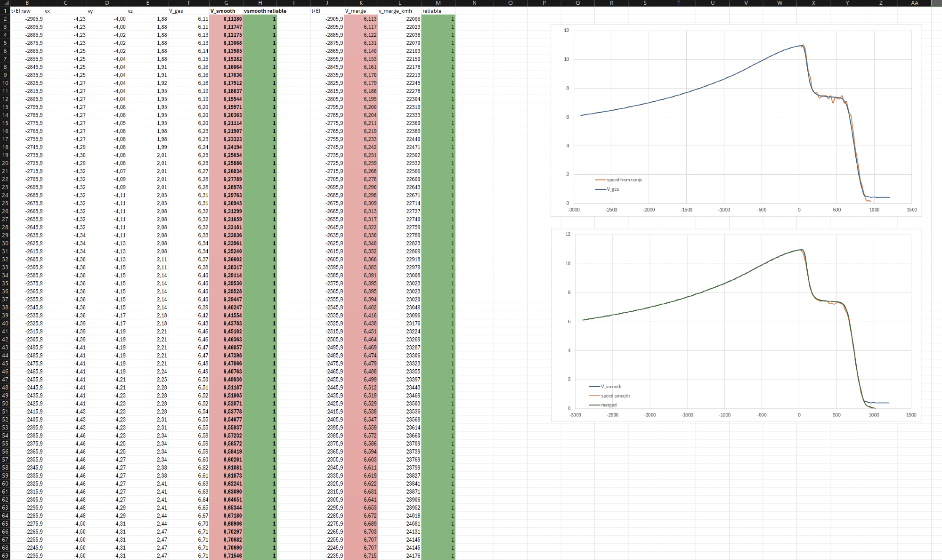
Task: Select the column G header
Action: [x=226, y=3]
